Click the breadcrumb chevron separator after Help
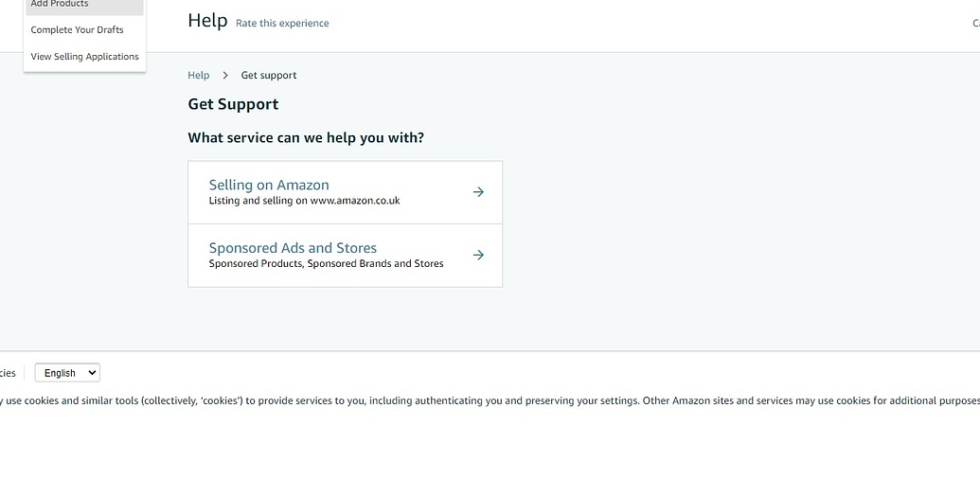Screen dimensions: 980x497 pyautogui.click(x=225, y=75)
